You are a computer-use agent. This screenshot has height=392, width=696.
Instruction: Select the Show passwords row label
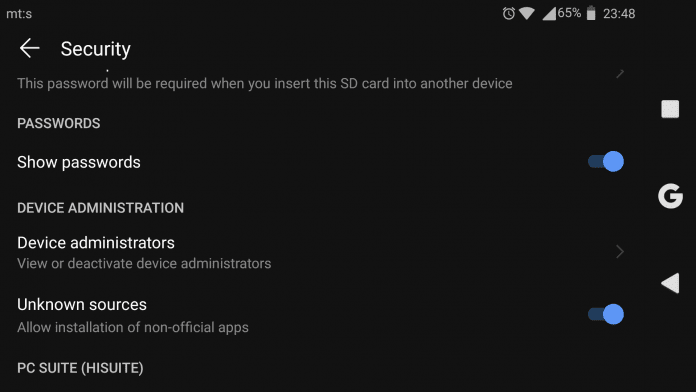pyautogui.click(x=79, y=162)
